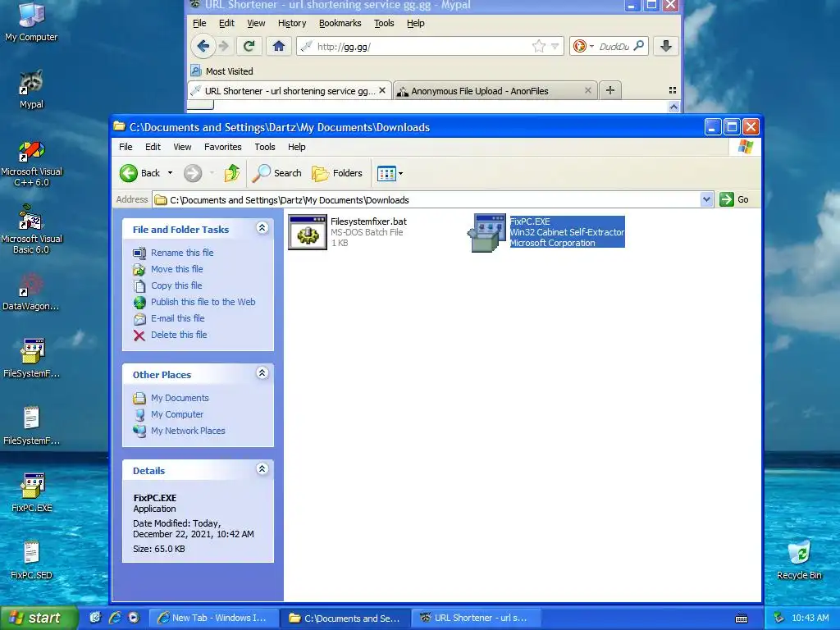Select FixPC.SED file on desktop
Image resolution: width=840 pixels, height=630 pixels.
pos(31,559)
